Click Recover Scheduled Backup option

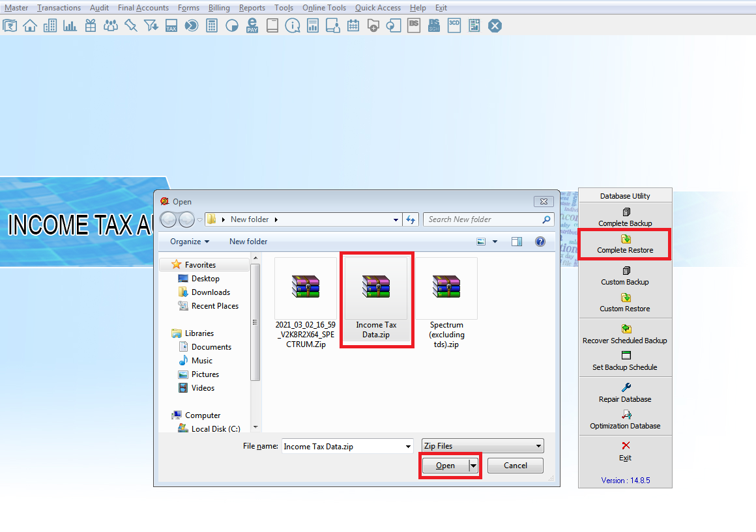click(x=626, y=335)
